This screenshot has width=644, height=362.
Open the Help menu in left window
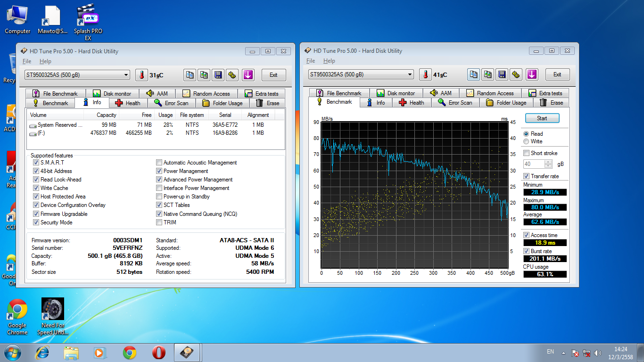(45, 61)
